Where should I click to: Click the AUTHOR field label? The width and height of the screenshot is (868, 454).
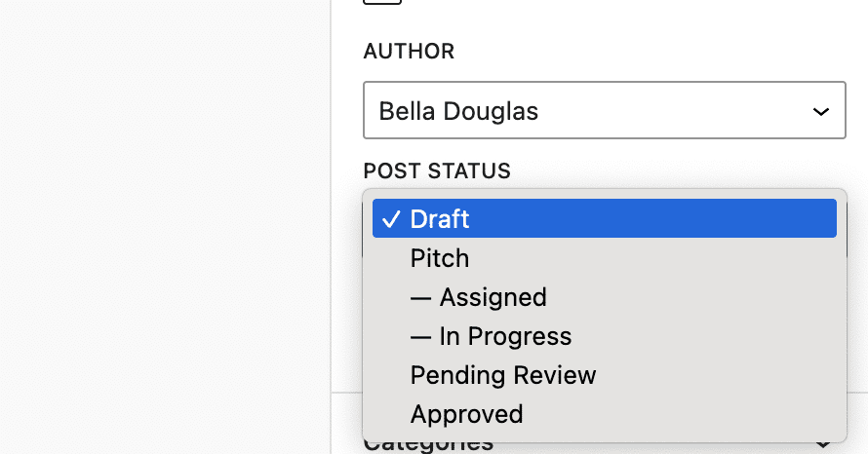(x=409, y=52)
